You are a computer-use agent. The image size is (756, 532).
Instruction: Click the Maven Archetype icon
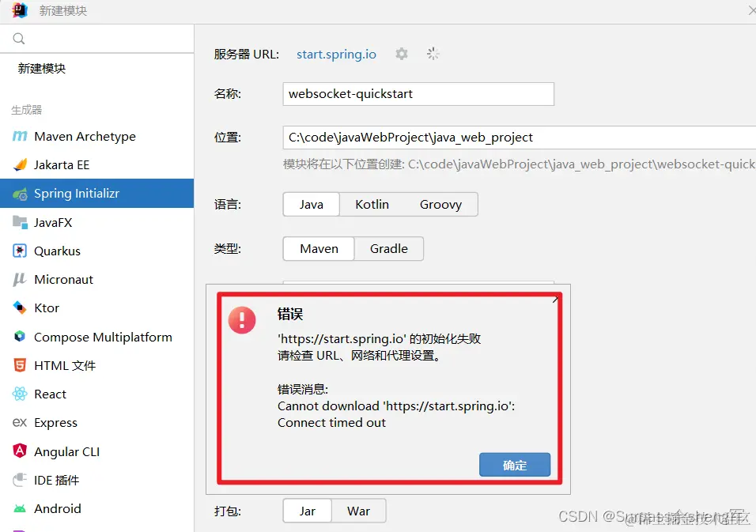(20, 137)
